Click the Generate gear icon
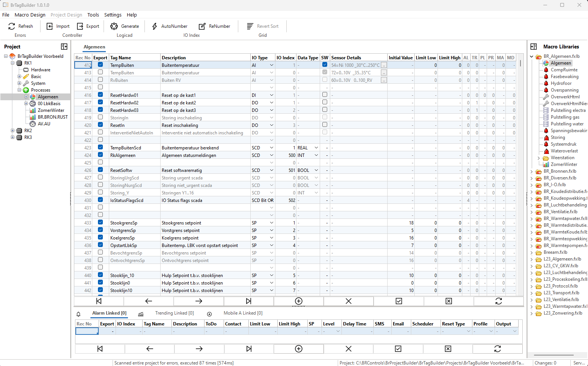 [x=114, y=26]
